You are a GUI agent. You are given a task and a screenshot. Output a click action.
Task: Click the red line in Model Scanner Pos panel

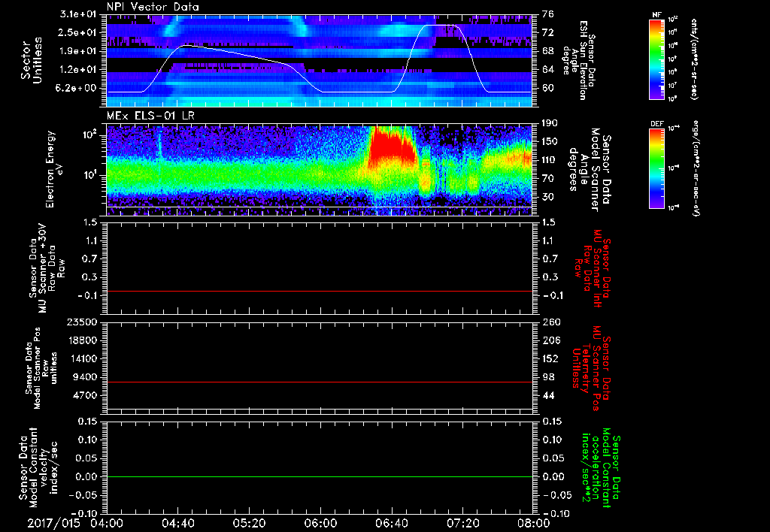pyautogui.click(x=320, y=382)
